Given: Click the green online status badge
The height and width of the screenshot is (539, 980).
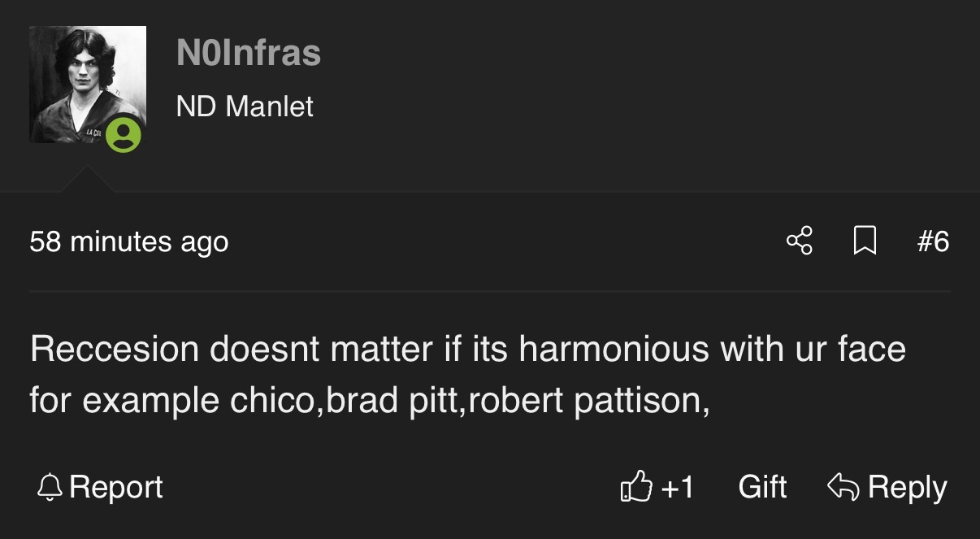Looking at the screenshot, I should pos(124,135).
